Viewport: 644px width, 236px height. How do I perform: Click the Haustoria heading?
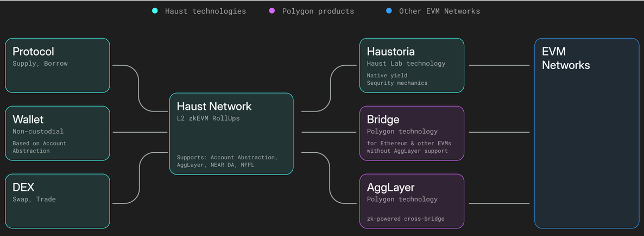[390, 52]
